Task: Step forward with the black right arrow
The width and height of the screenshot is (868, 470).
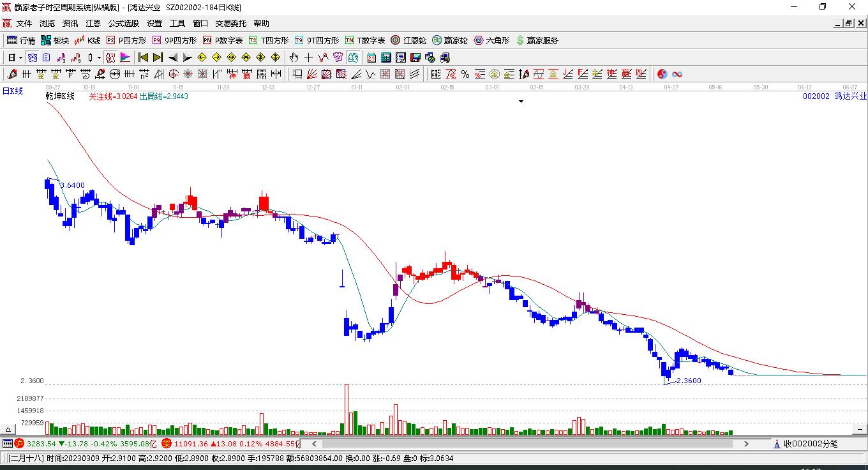Action: coord(188,57)
